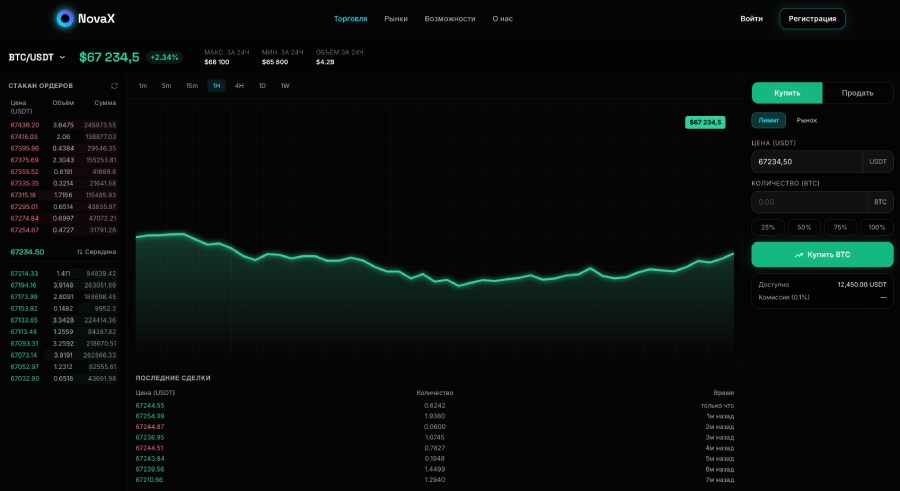Open the Возможности nav item
This screenshot has width=900, height=491.
pos(449,18)
